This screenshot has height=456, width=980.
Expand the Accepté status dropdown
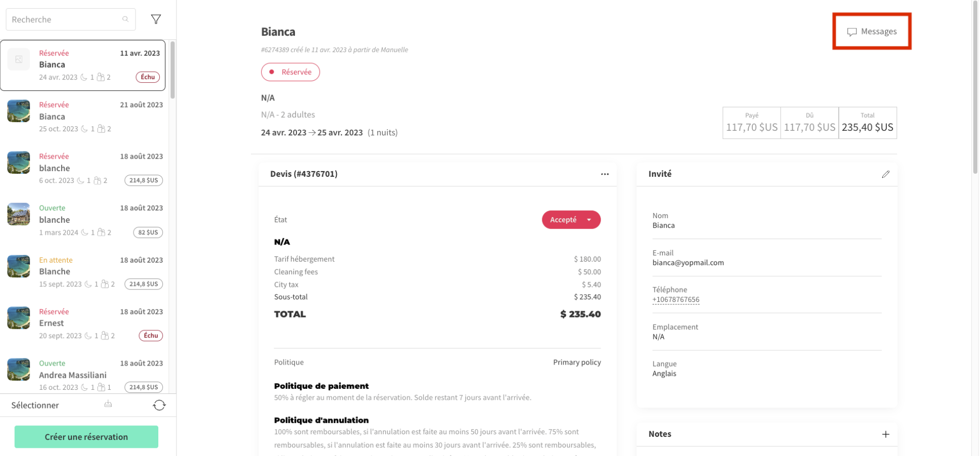(589, 220)
